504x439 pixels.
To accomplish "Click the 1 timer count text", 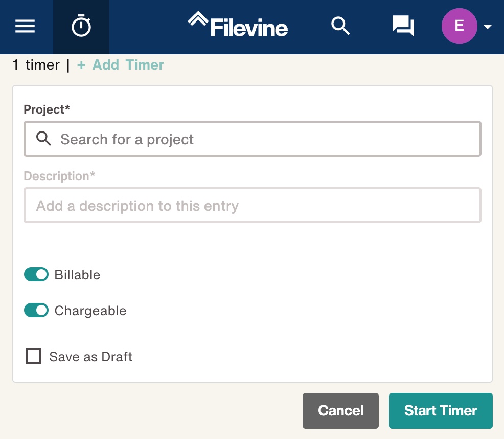I will tap(36, 65).
